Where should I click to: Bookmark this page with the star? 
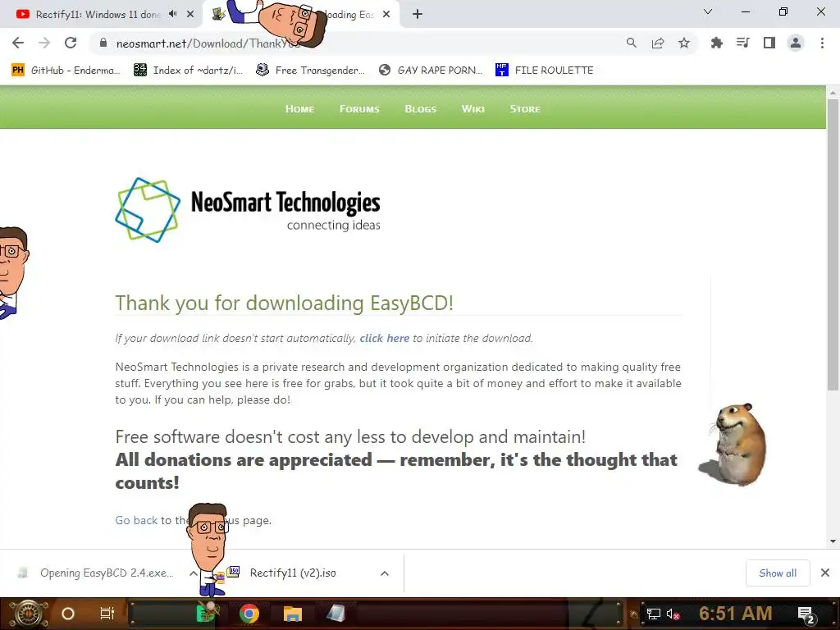683,43
